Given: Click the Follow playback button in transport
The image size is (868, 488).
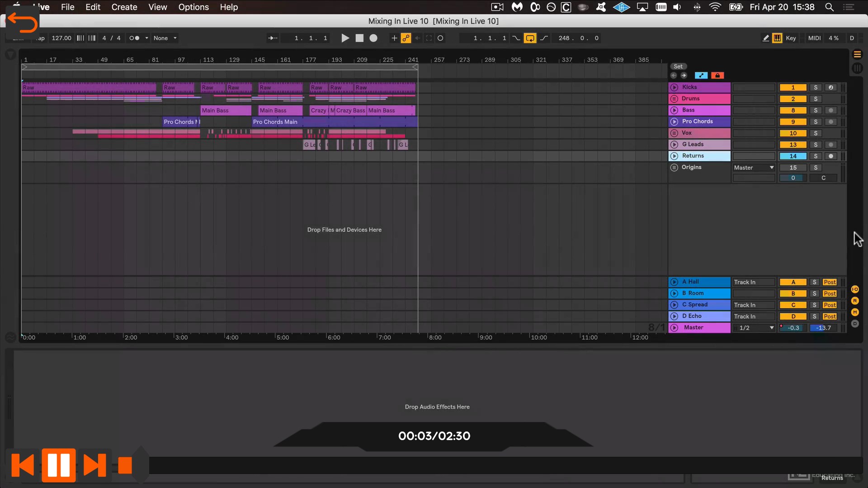Looking at the screenshot, I should pyautogui.click(x=273, y=38).
